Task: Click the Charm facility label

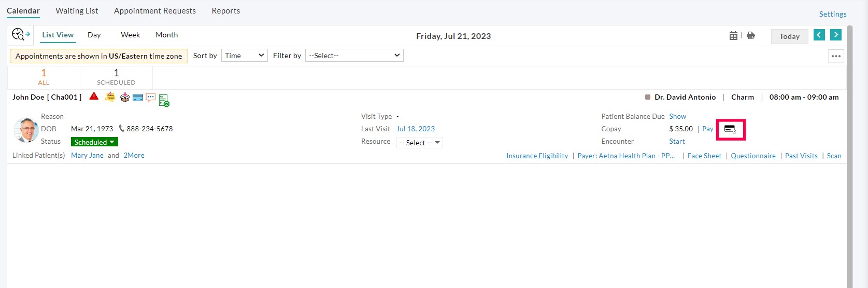Action: (x=743, y=97)
